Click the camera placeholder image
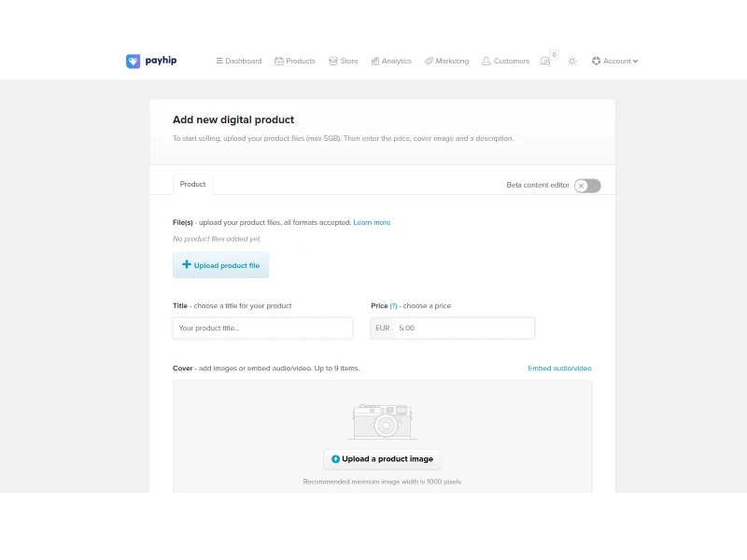This screenshot has height=560, width=747. coord(382,422)
